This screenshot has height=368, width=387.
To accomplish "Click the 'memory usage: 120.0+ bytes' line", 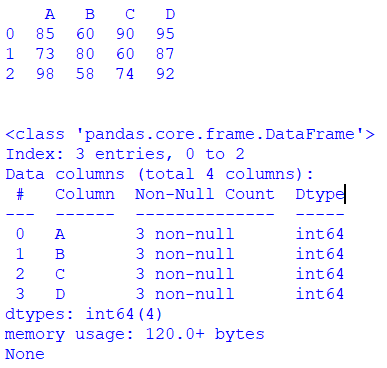I will pyautogui.click(x=135, y=334).
